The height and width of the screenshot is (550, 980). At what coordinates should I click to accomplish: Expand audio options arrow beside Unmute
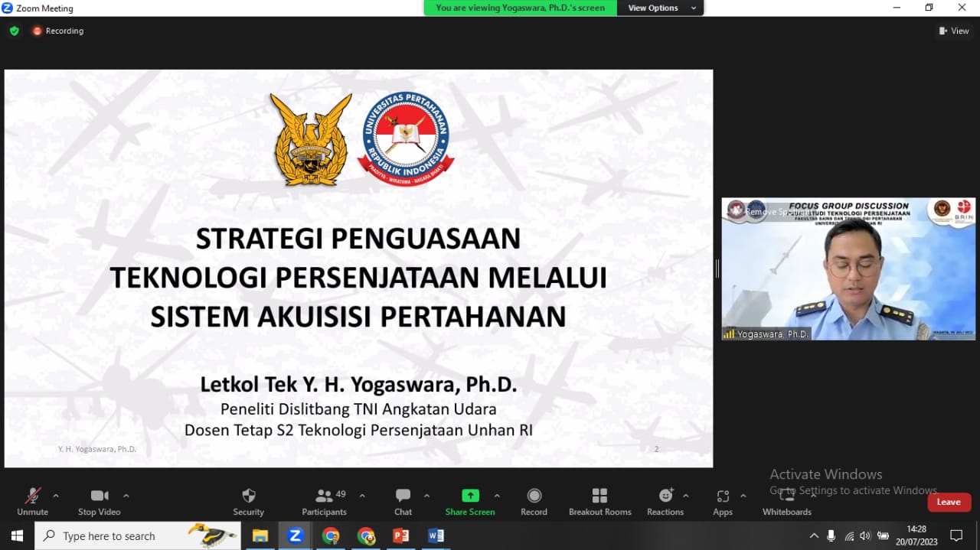coord(56,496)
